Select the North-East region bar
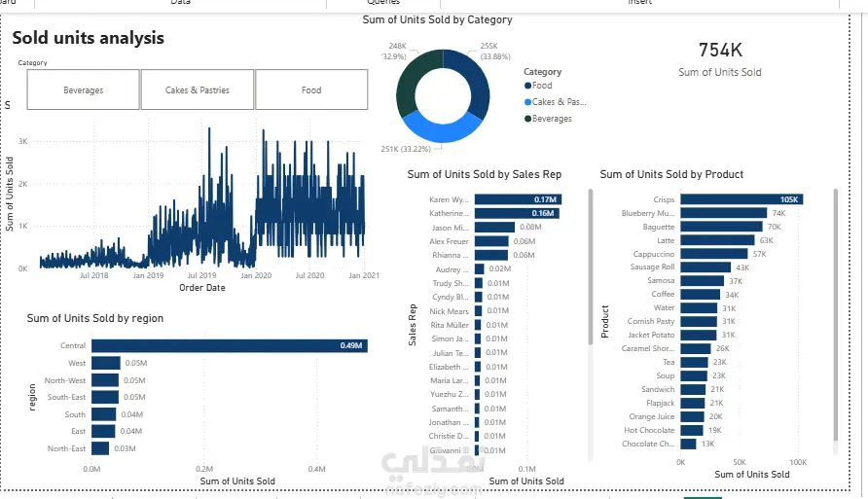The width and height of the screenshot is (868, 499). pos(100,448)
